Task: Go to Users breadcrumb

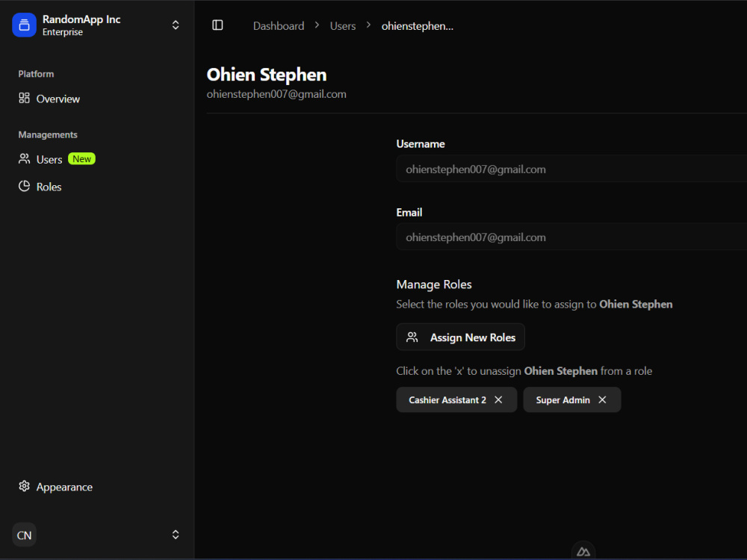Action: pyautogui.click(x=343, y=25)
